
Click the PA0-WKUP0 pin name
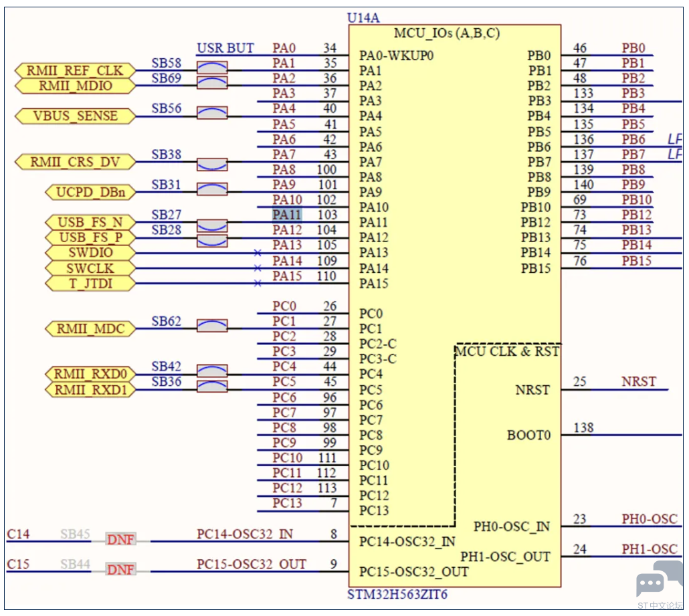397,56
